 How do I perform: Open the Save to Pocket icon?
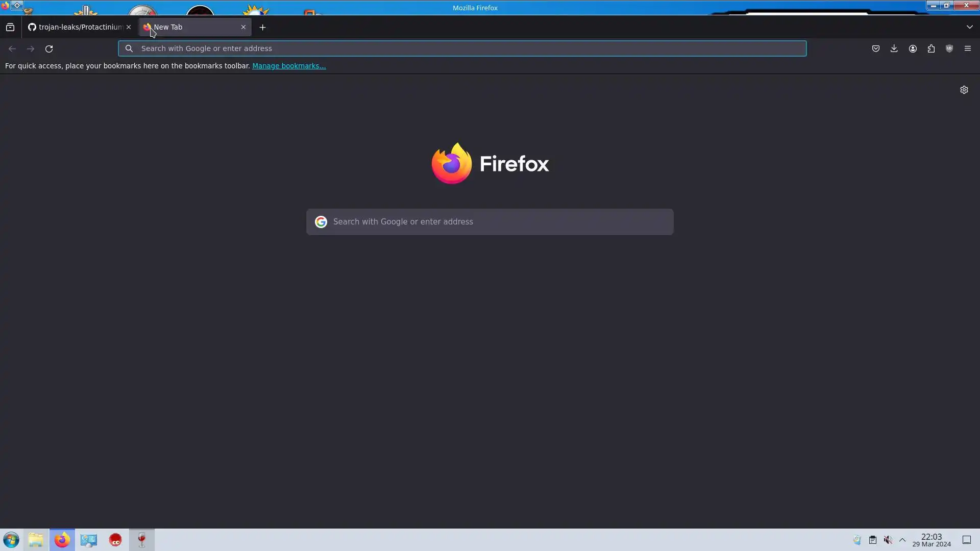(876, 48)
